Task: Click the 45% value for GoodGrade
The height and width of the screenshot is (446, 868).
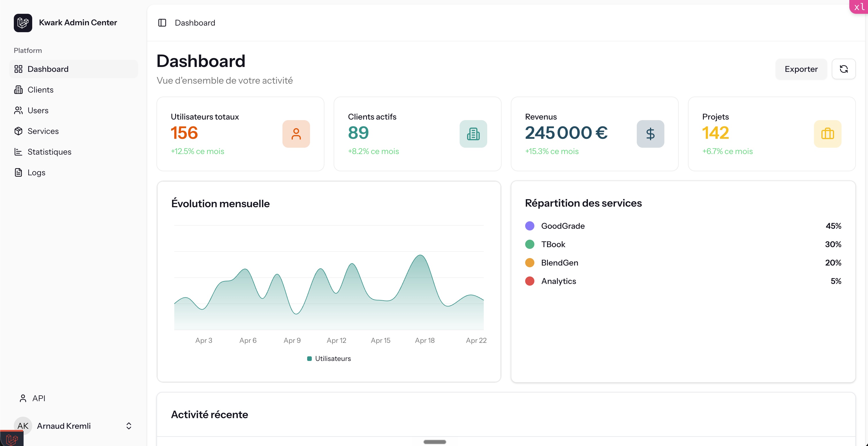Action: (x=833, y=226)
